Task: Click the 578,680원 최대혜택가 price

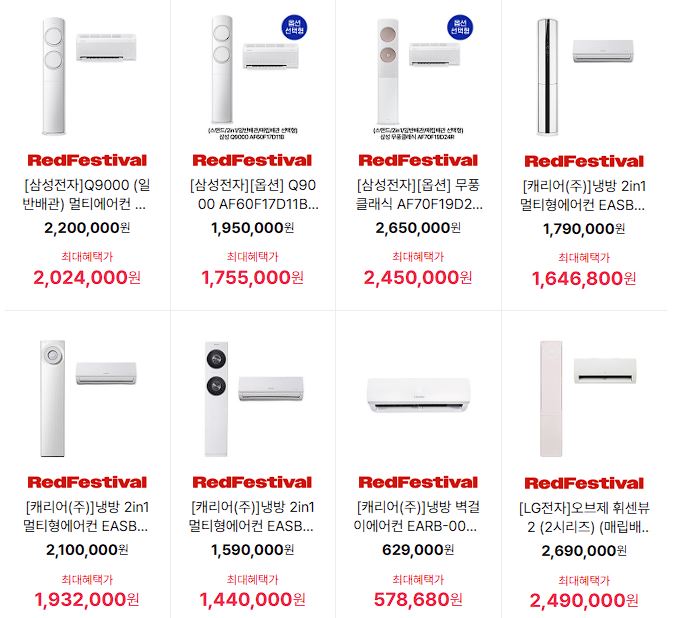Action: tap(418, 600)
